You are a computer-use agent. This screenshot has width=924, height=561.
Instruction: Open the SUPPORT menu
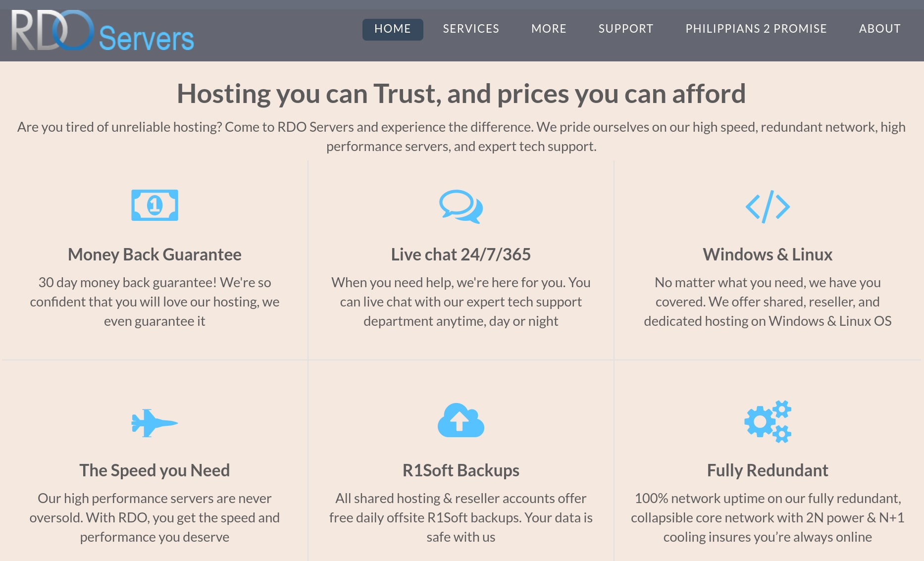pos(626,29)
